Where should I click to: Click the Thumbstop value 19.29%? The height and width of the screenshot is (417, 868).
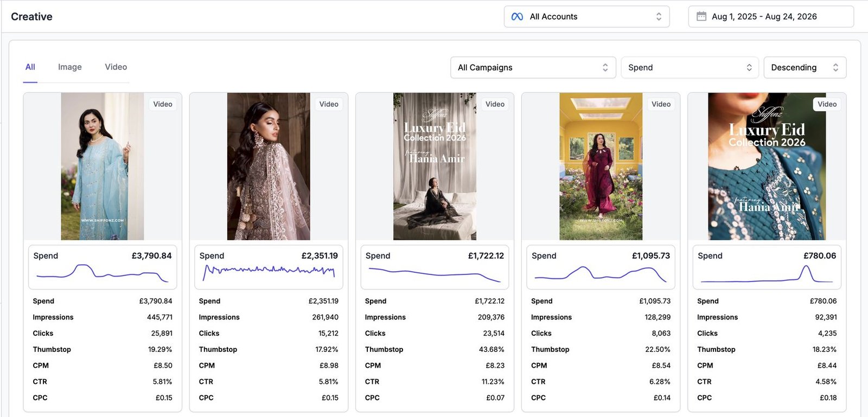[x=160, y=350]
